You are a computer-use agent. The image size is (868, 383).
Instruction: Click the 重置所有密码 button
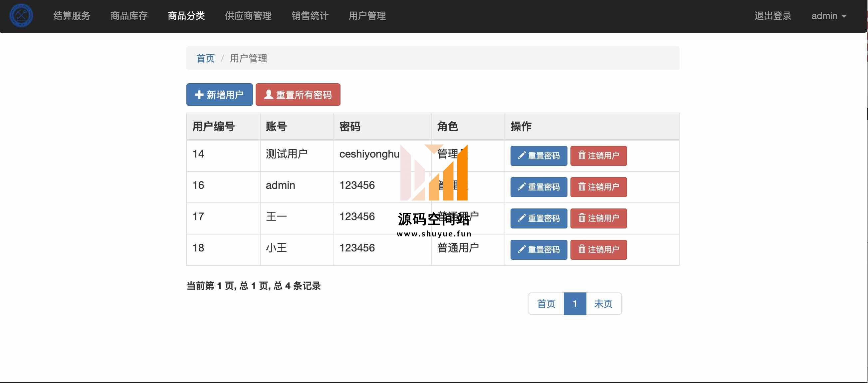tap(298, 95)
